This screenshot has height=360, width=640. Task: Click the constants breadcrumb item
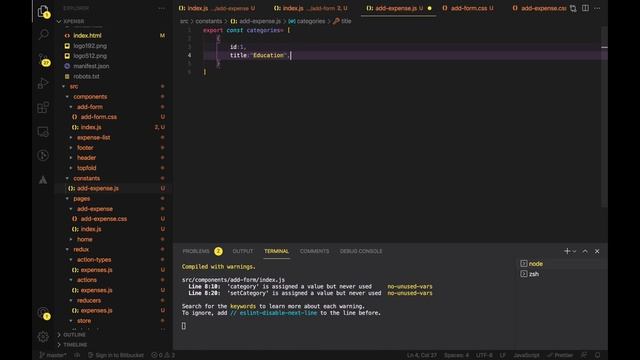[x=209, y=21]
